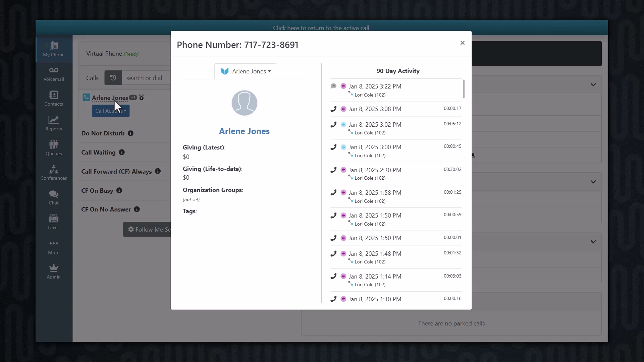Open the Faxes sidebar icon
Image resolution: width=644 pixels, height=362 pixels.
54,222
